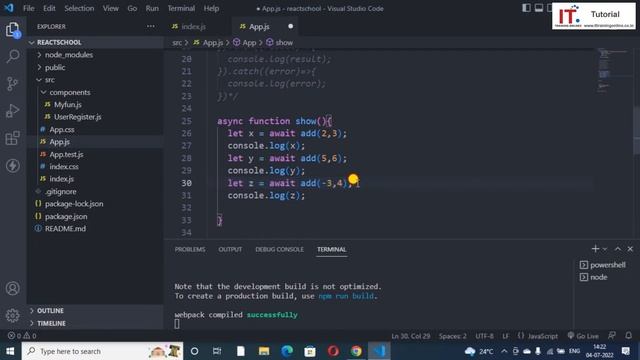
Task: Expand the node_modules folder
Action: coord(95,55)
